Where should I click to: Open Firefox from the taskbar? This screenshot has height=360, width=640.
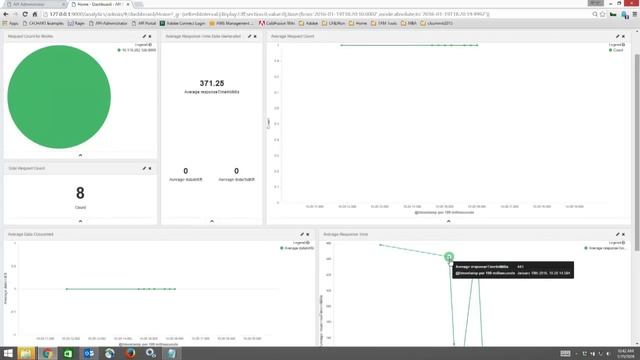coord(130,353)
